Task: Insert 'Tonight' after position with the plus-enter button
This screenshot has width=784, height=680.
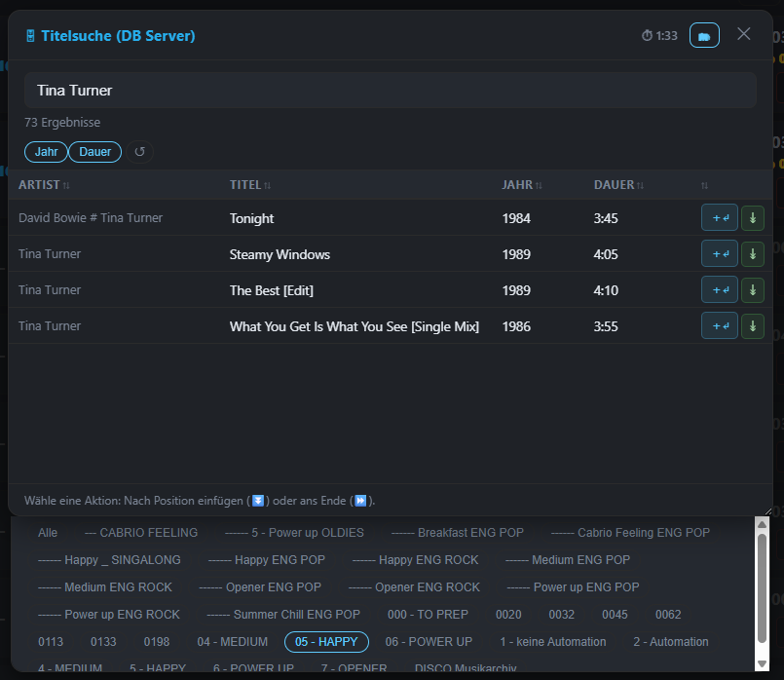Action: coord(720,217)
